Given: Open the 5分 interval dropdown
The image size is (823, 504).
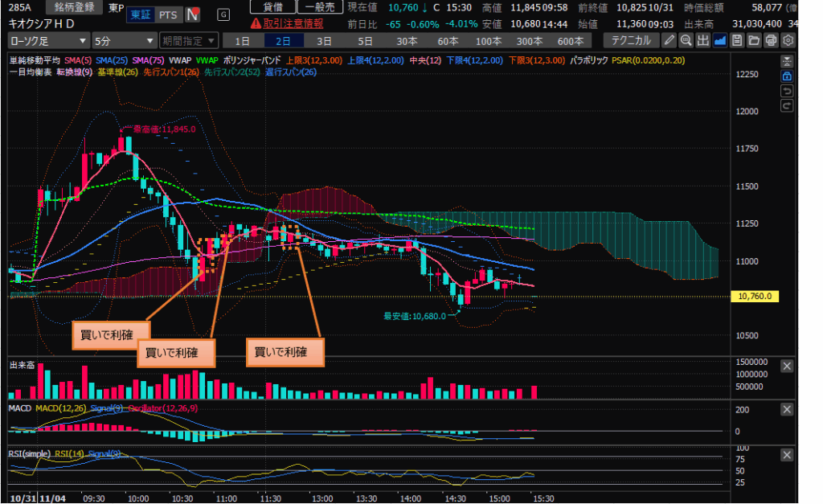Looking at the screenshot, I should pos(124,40).
